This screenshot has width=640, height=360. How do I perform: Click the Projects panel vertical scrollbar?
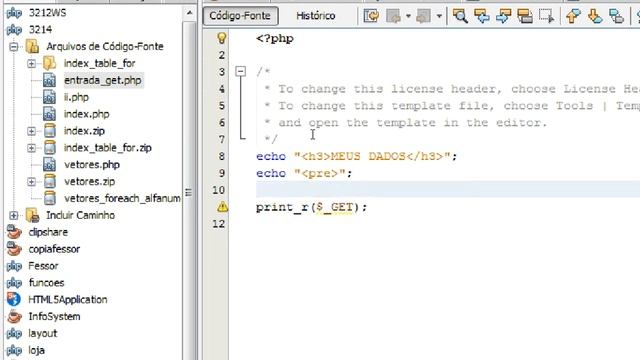189,190
